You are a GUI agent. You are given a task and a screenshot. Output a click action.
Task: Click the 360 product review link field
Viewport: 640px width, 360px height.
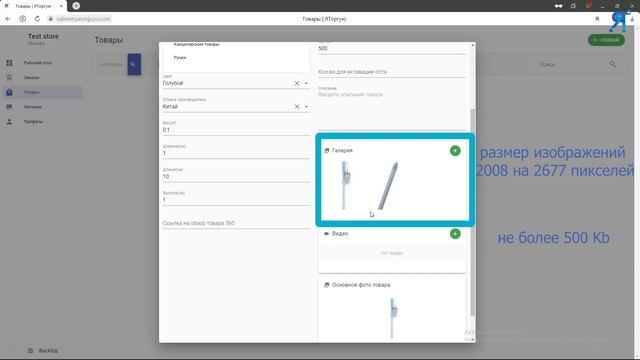[x=236, y=223]
